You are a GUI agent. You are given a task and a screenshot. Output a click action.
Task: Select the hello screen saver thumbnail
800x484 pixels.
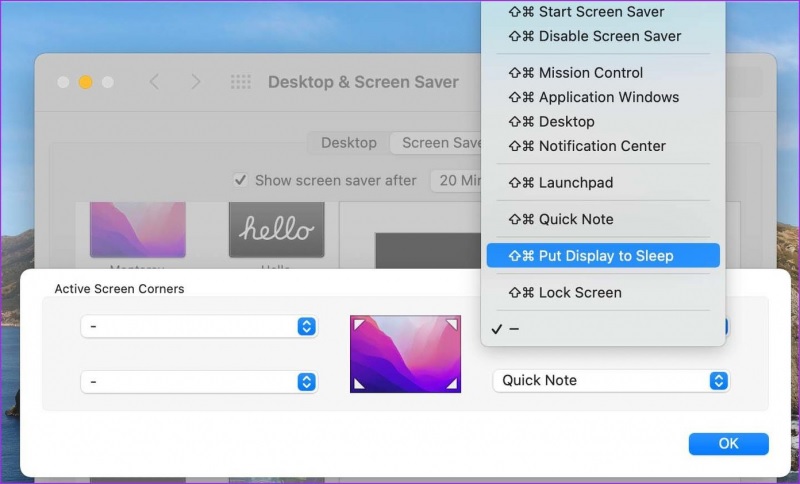[276, 230]
